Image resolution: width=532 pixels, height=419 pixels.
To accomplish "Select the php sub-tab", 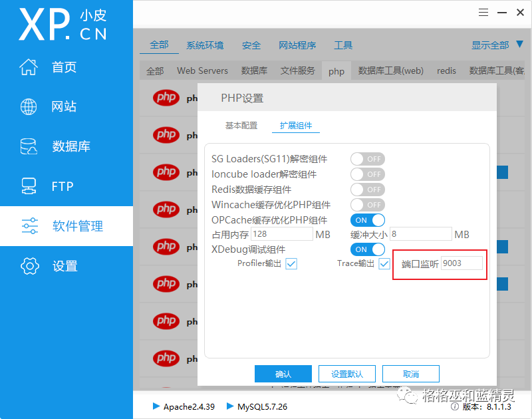I will pyautogui.click(x=336, y=71).
